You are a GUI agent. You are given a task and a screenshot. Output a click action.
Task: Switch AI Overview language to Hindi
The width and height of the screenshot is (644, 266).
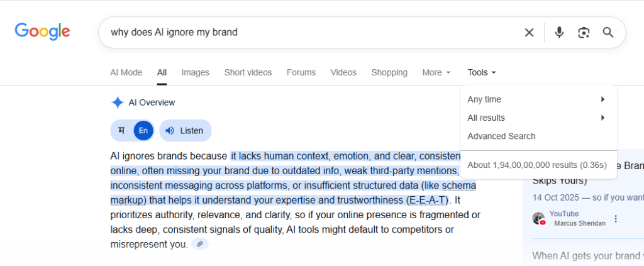(121, 131)
